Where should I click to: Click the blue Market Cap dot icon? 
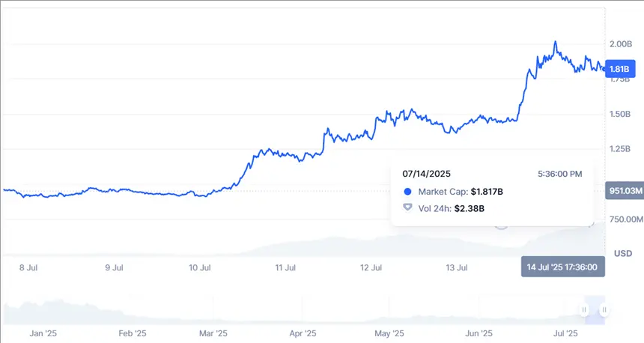tap(407, 192)
